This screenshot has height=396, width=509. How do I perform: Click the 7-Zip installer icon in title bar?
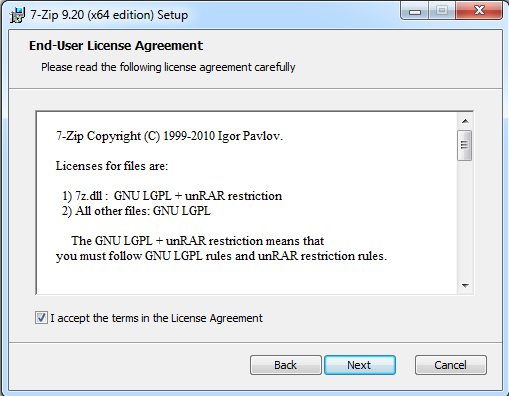point(17,15)
